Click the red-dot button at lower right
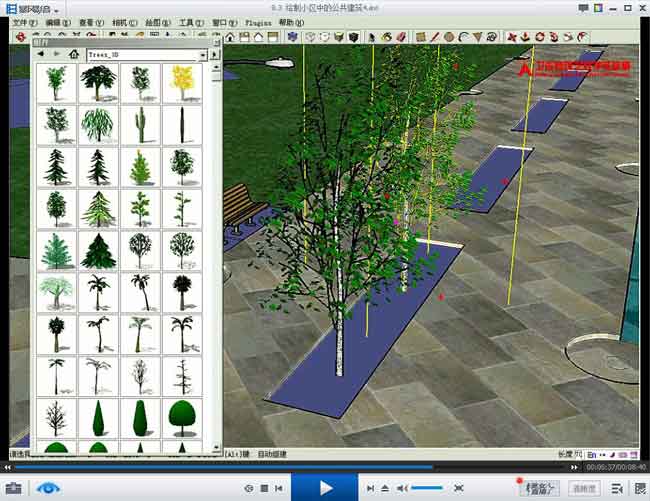 coord(538,487)
